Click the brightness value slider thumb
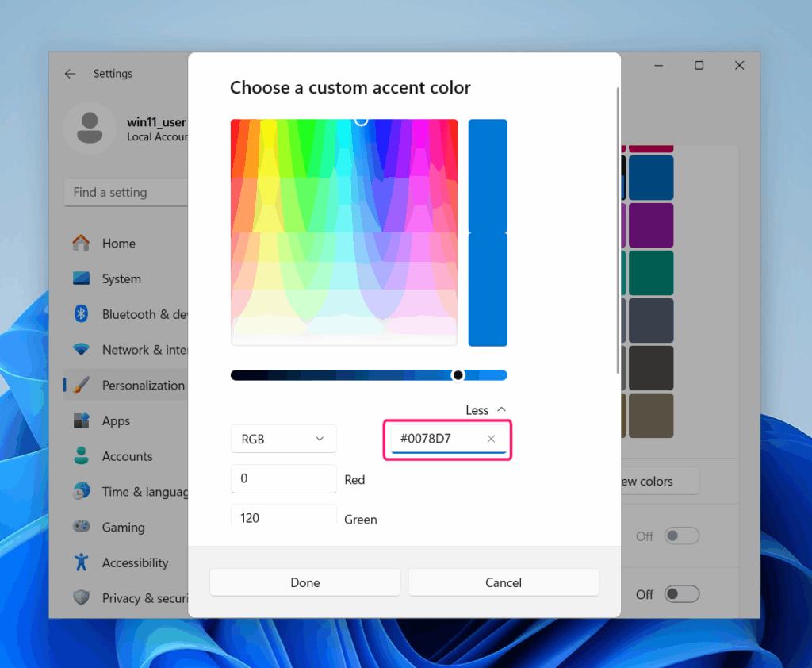 coord(458,375)
